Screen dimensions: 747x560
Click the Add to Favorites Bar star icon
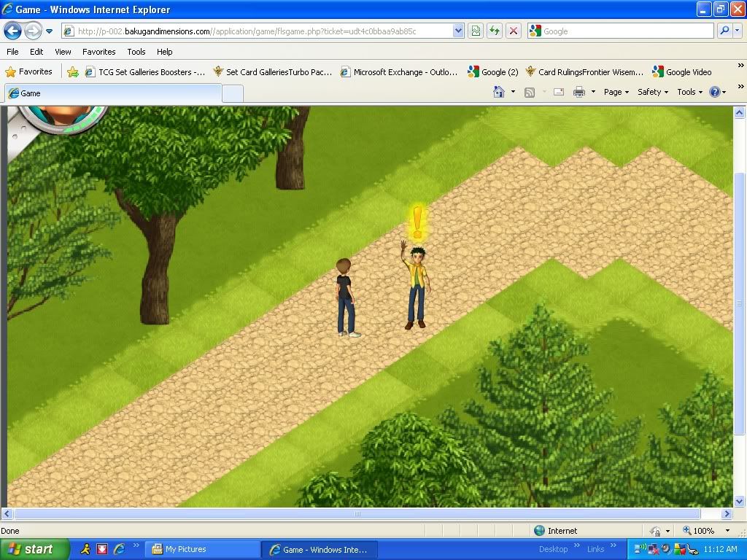tap(73, 71)
